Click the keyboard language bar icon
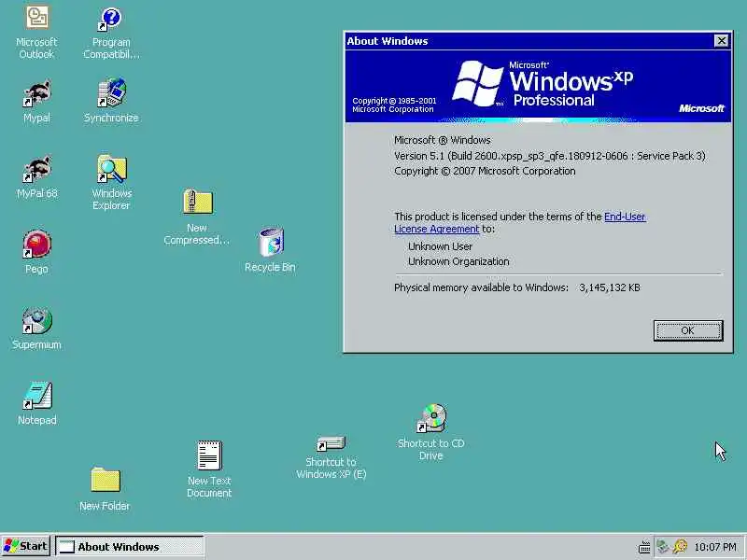 pyautogui.click(x=644, y=547)
